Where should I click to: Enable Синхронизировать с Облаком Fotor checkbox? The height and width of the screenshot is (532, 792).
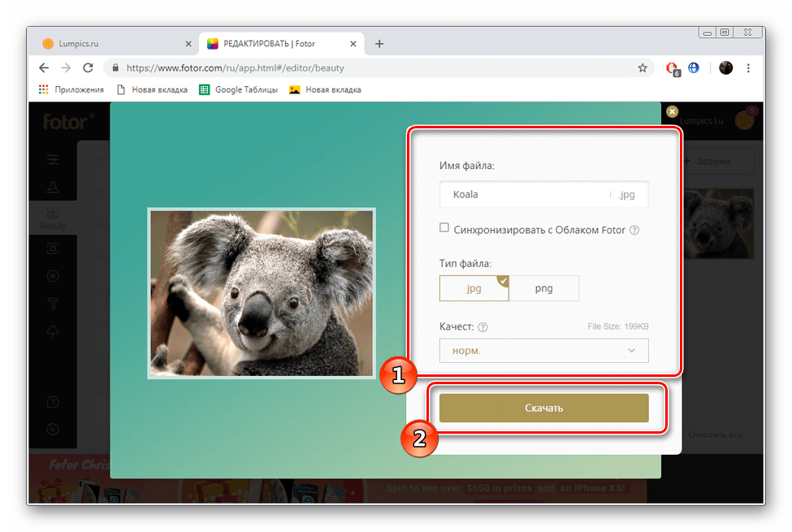pyautogui.click(x=444, y=228)
